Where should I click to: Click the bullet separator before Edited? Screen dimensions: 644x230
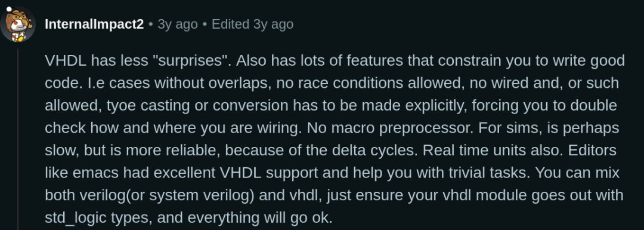(205, 24)
